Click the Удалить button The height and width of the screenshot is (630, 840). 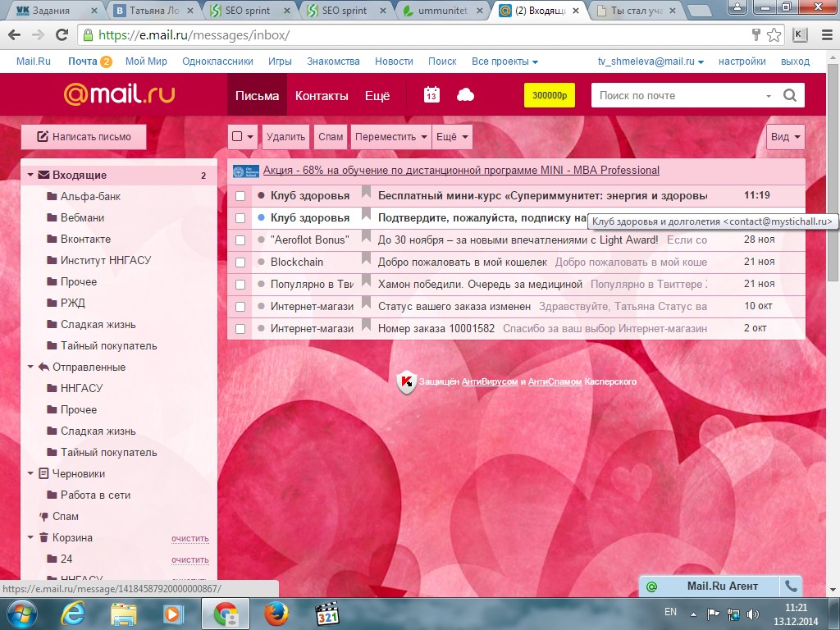(285, 137)
